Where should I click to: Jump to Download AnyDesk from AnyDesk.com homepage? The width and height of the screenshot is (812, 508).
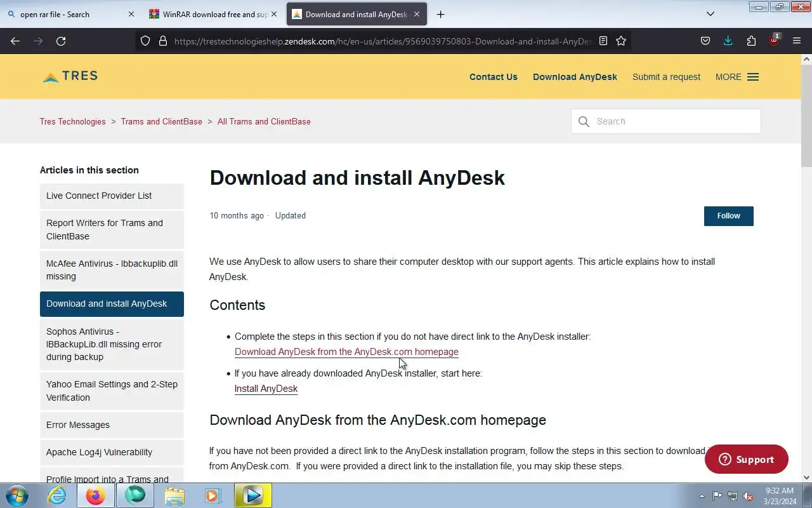(x=346, y=352)
